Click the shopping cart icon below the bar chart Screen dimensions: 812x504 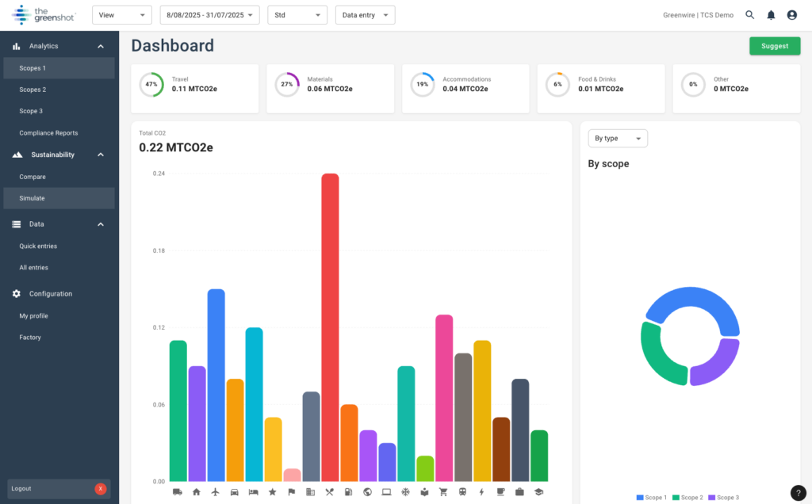click(x=443, y=491)
